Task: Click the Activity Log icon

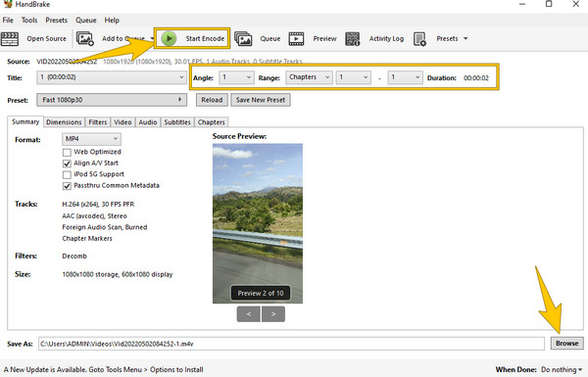Action: 353,38
